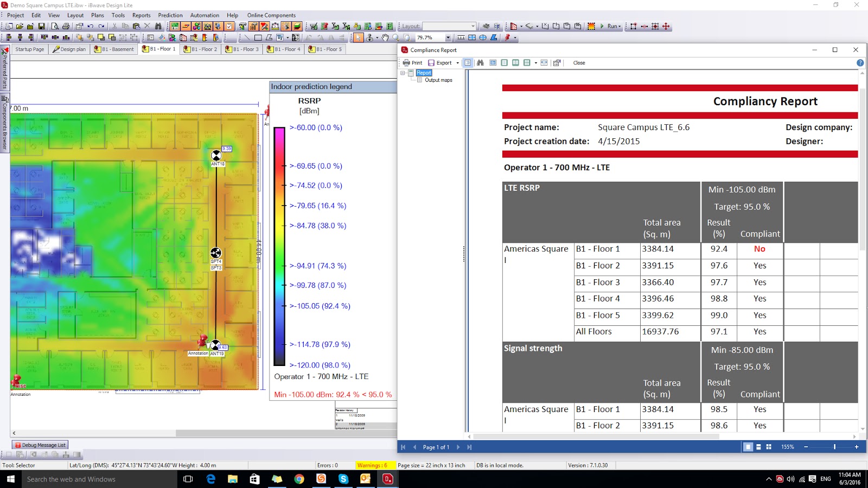
Task: Switch to B1 - Basement tab
Action: tap(114, 49)
